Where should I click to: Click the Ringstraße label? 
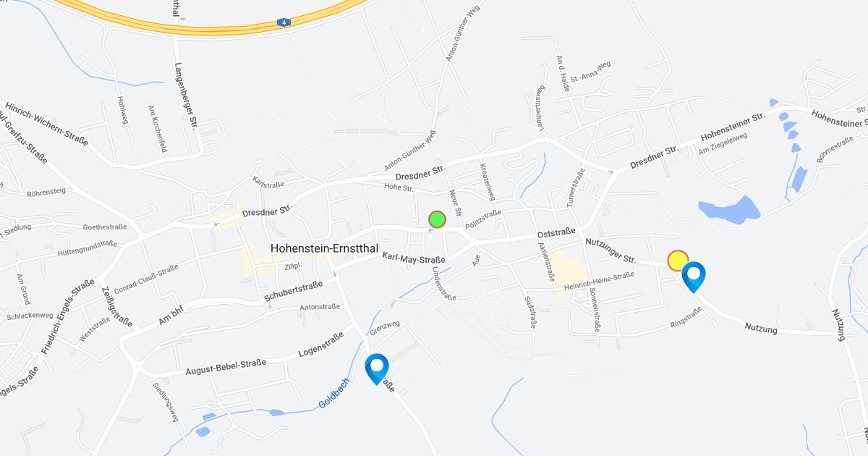pos(686,316)
